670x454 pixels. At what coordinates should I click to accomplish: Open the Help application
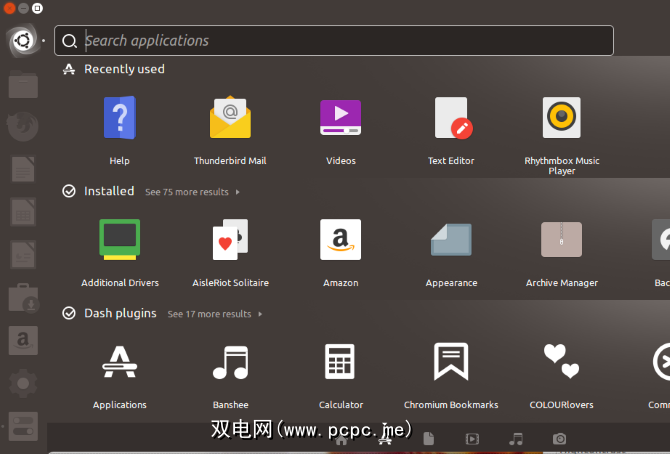(119, 120)
